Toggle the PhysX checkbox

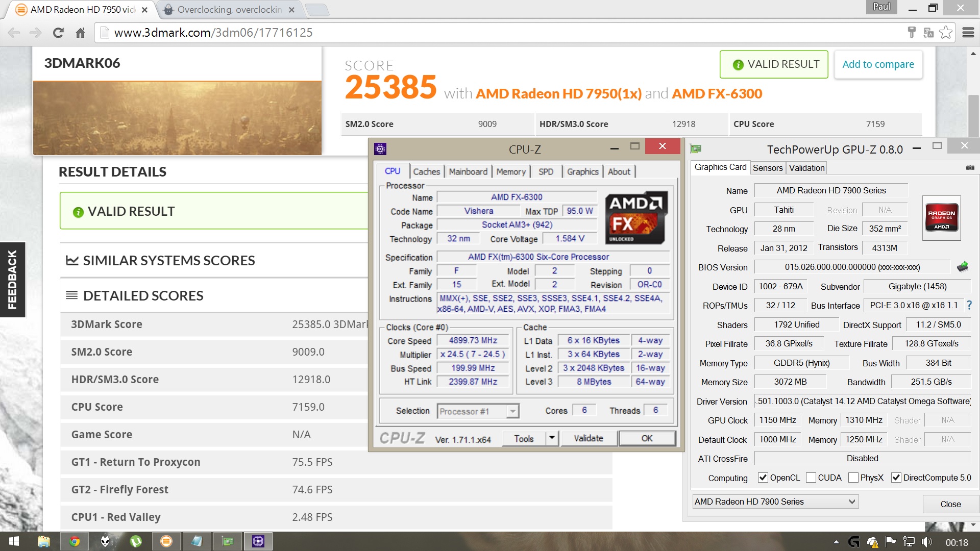click(x=853, y=478)
